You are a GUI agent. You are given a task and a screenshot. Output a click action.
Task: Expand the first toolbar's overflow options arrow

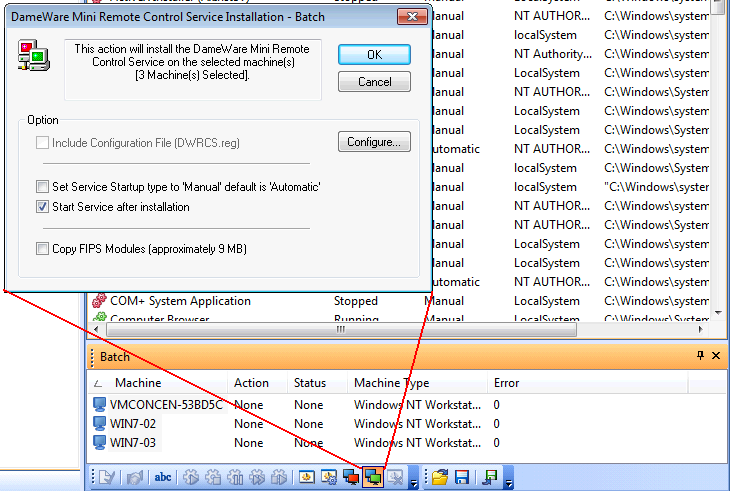pyautogui.click(x=413, y=478)
